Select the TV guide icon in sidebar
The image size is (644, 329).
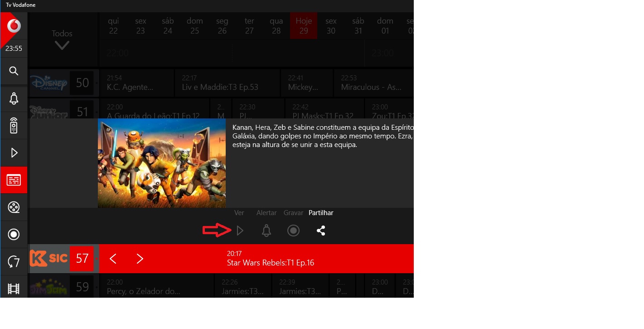point(14,180)
